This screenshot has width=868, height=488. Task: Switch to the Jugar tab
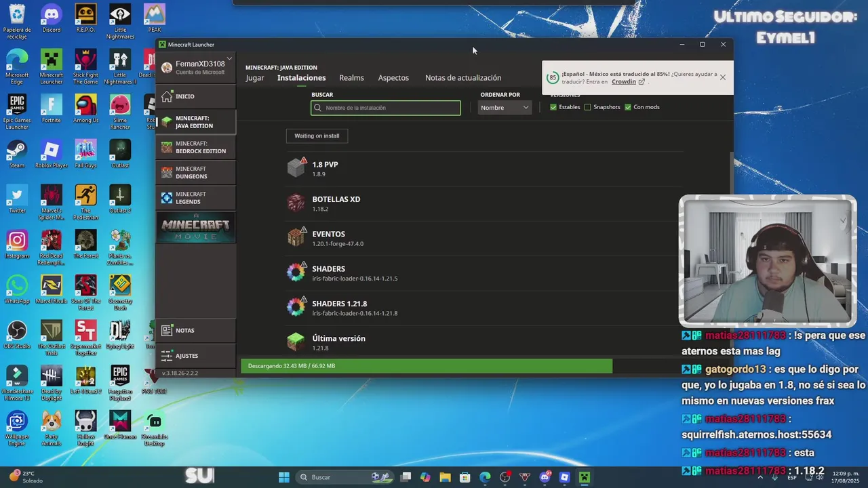[x=255, y=78]
